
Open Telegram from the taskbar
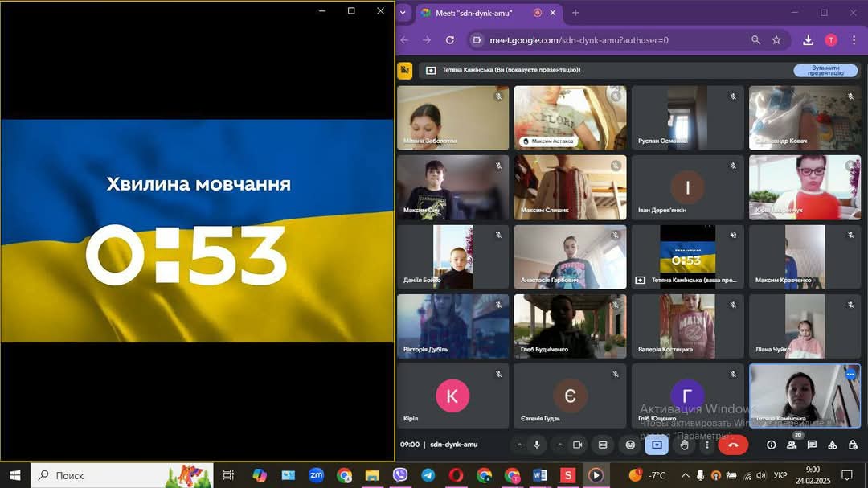(428, 475)
